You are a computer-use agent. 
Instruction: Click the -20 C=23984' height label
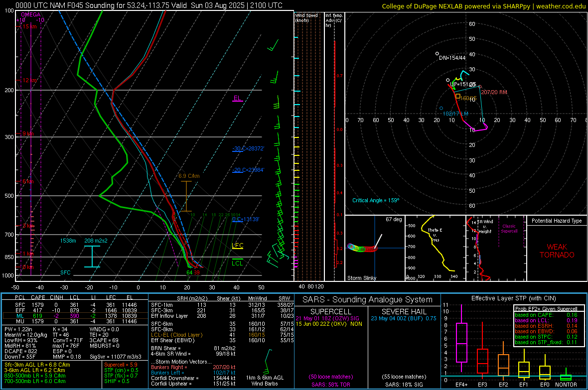pyautogui.click(x=248, y=170)
